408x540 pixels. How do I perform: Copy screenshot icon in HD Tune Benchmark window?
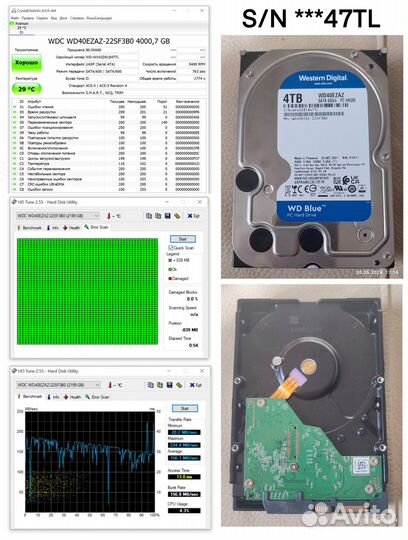click(160, 385)
